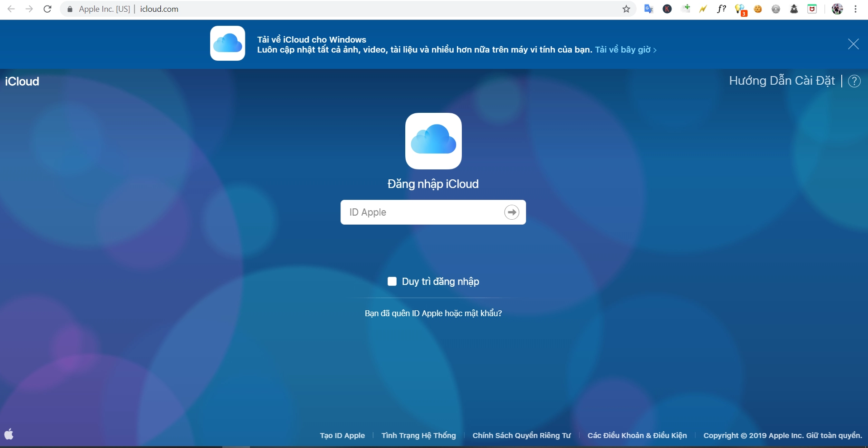Submit Apple ID with the arrow button
Screen dimensions: 868x448
(512, 212)
